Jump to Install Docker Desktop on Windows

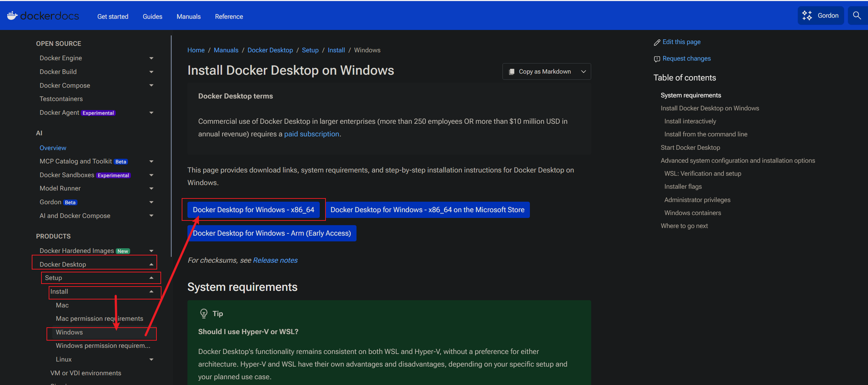710,108
